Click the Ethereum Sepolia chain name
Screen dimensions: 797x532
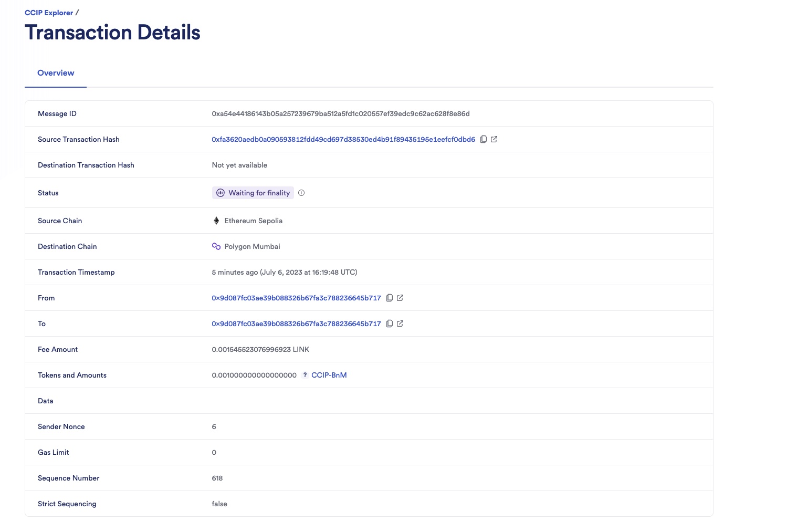[254, 221]
